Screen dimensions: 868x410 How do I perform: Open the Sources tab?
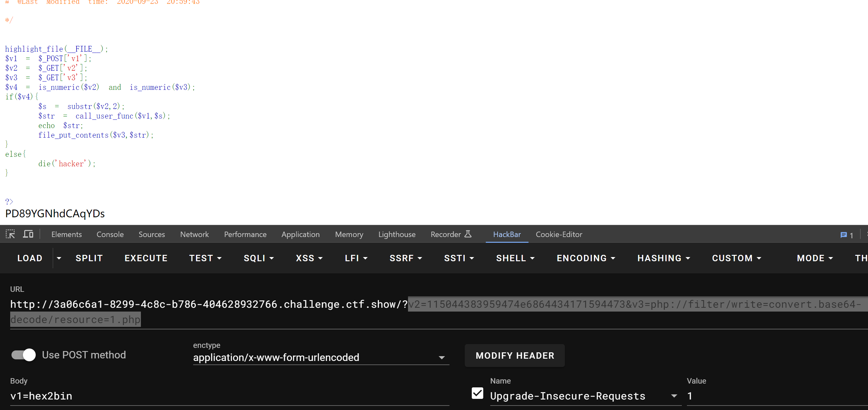coord(152,234)
